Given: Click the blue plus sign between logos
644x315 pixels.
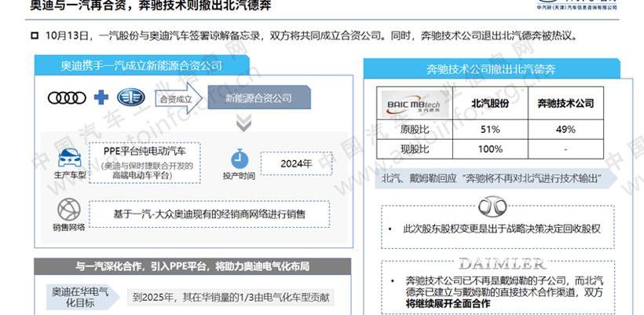Looking at the screenshot, I should pos(101,98).
